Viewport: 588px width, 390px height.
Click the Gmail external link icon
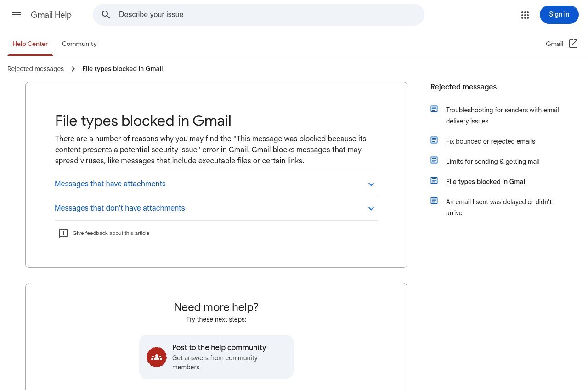pos(573,44)
